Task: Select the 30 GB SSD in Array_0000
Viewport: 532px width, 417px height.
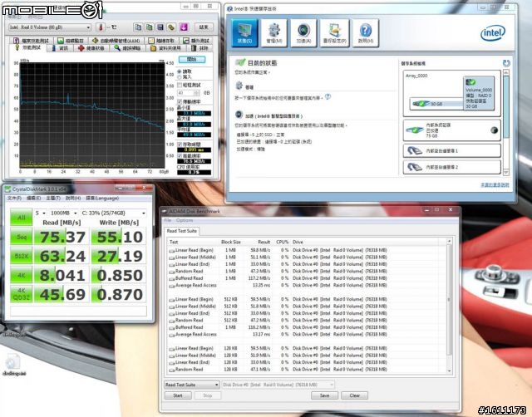Action: pyautogui.click(x=436, y=104)
